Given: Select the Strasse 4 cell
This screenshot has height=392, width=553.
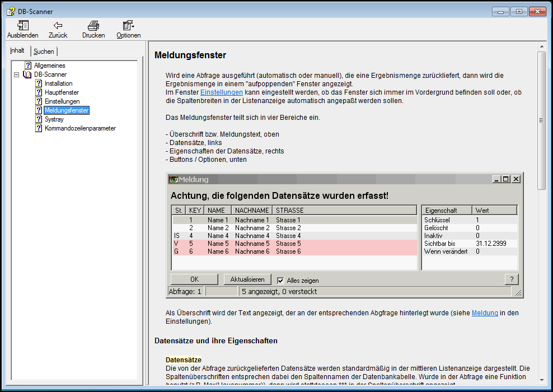Looking at the screenshot, I should pos(288,236).
